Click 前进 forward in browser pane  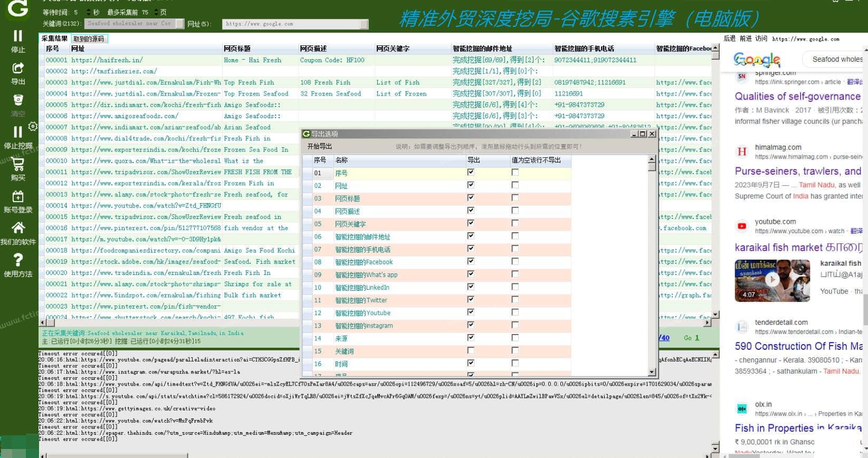745,39
